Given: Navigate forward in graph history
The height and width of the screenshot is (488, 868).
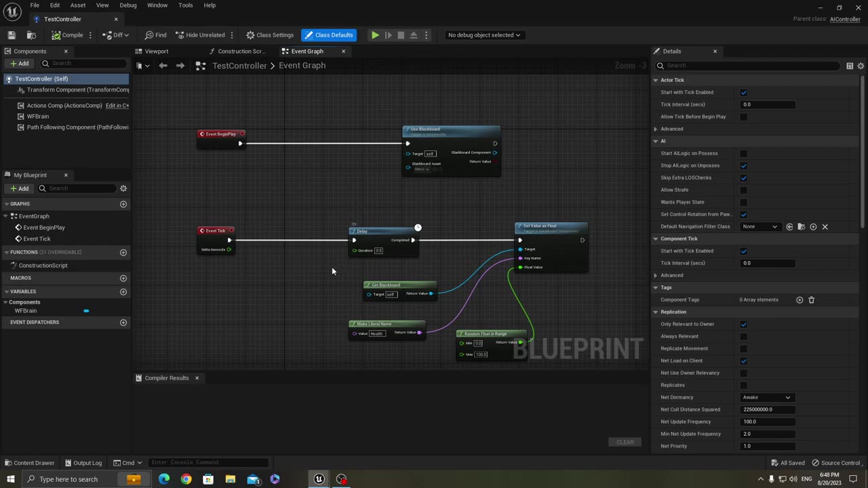Looking at the screenshot, I should tap(180, 66).
